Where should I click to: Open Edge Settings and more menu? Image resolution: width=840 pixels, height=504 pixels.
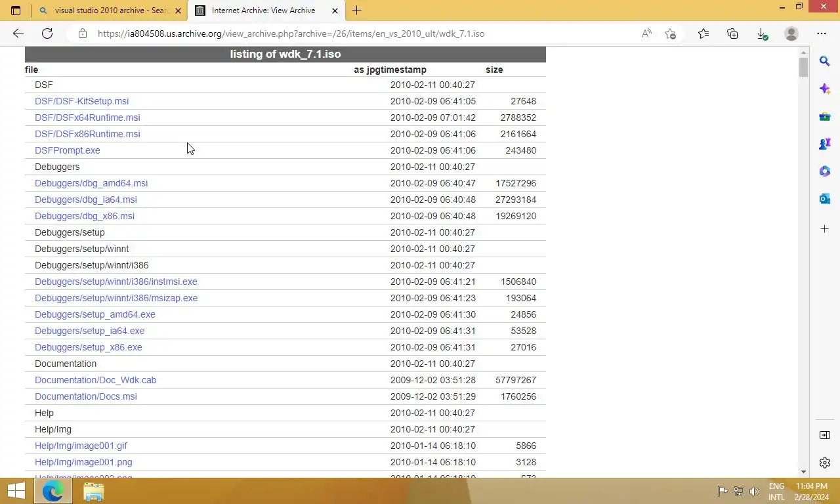click(822, 33)
